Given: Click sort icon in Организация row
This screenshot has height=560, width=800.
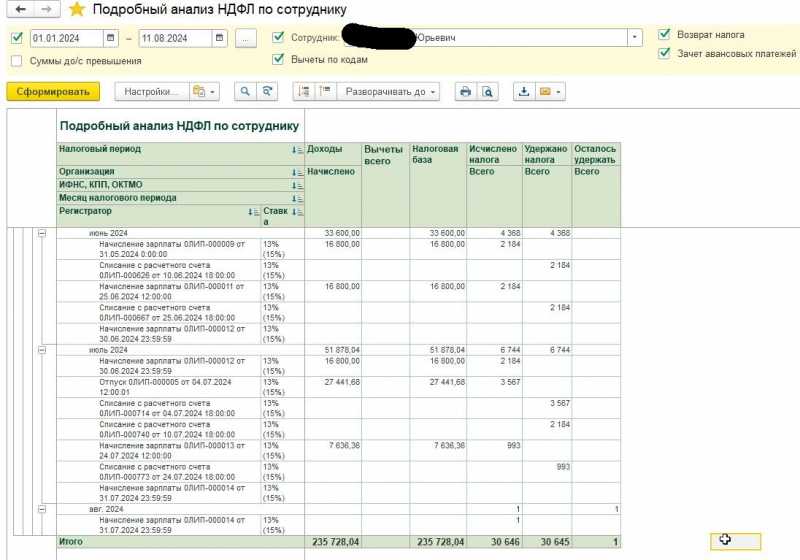Looking at the screenshot, I should pyautogui.click(x=297, y=172).
